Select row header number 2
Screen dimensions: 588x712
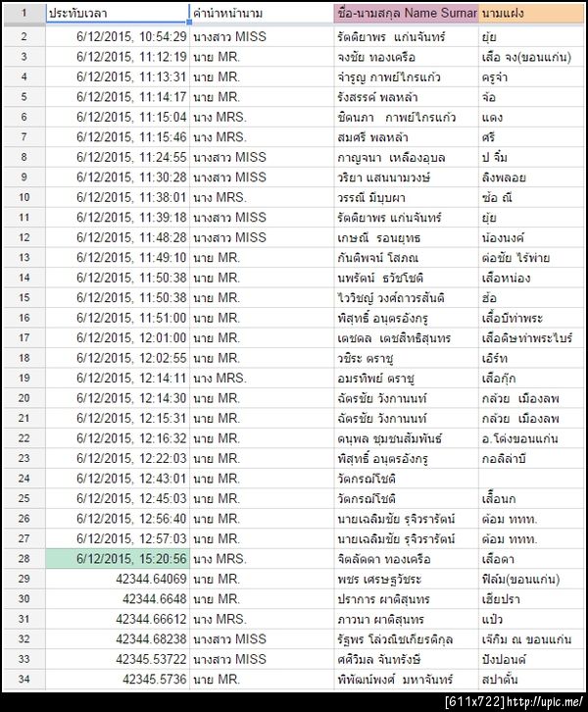pyautogui.click(x=24, y=37)
